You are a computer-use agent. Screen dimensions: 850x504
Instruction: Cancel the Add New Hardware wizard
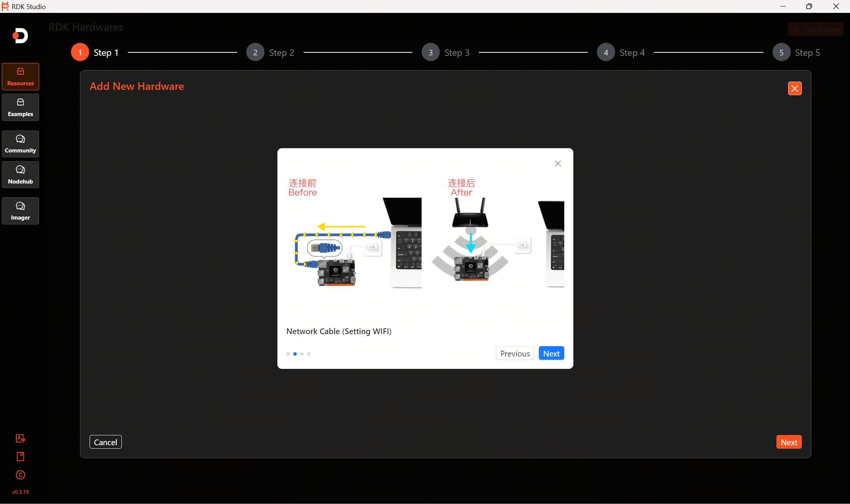(x=105, y=442)
